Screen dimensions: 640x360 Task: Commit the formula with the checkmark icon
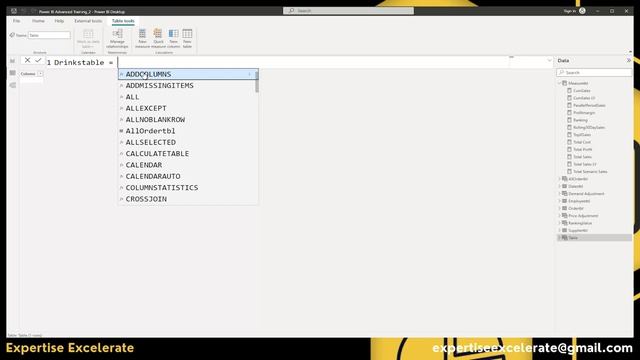click(38, 60)
